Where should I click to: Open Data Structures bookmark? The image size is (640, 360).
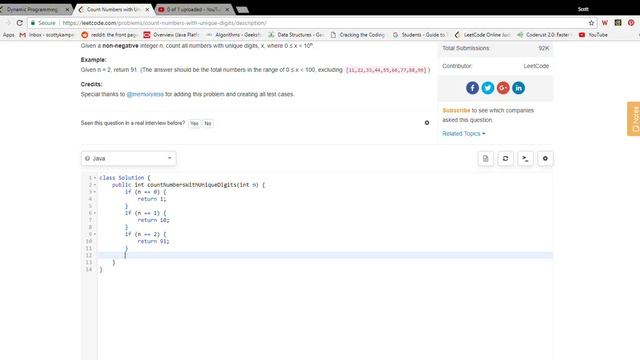point(296,35)
